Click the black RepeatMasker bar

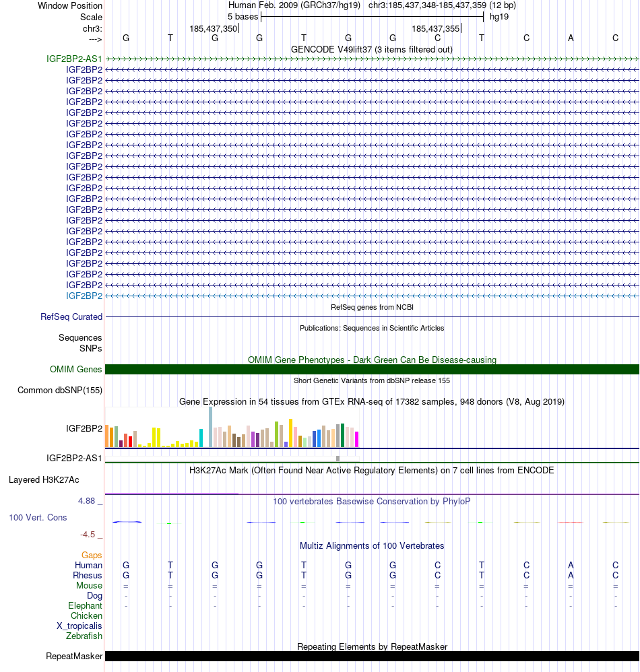pyautogui.click(x=372, y=656)
